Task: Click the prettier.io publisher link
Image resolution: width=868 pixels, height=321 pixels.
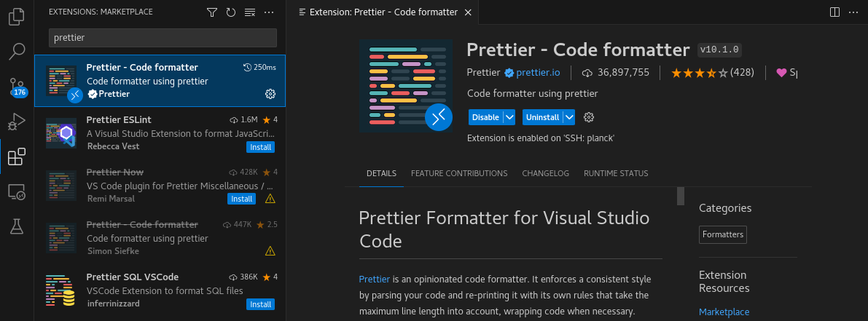Action: (538, 72)
